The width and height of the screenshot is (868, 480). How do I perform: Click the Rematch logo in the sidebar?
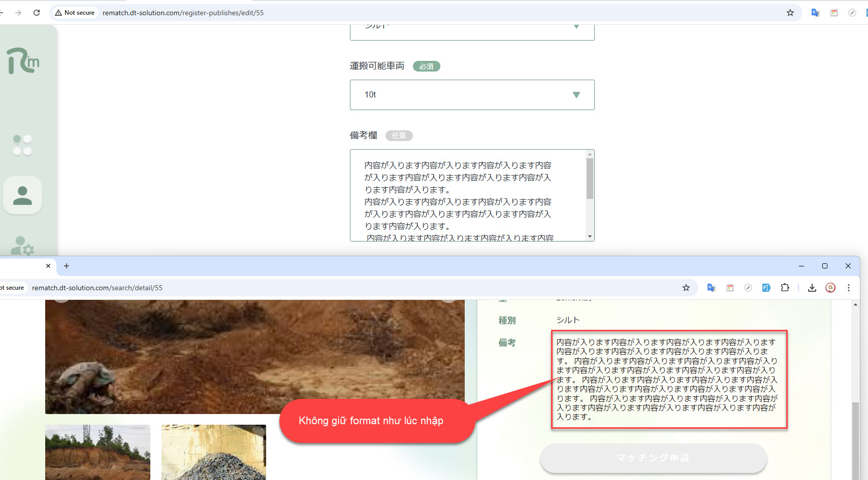click(23, 61)
